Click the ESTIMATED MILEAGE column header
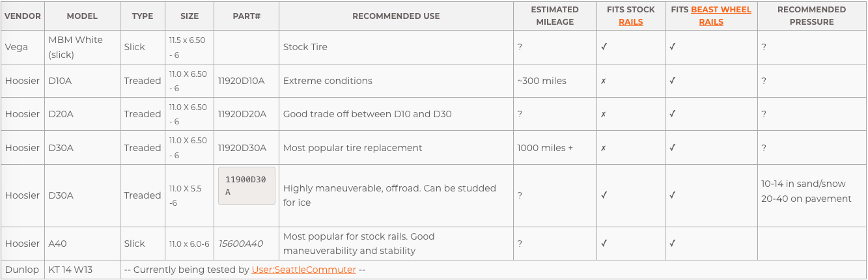 [555, 16]
